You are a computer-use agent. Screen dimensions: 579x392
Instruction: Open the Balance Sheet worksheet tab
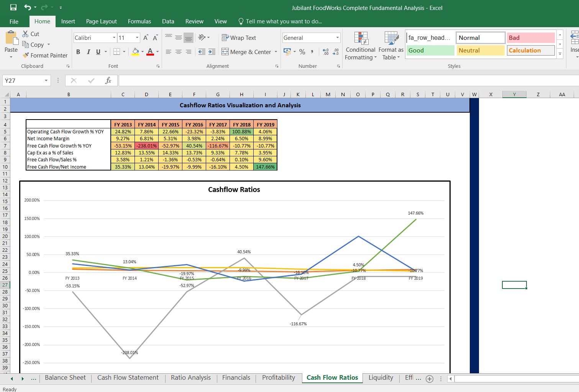click(65, 378)
